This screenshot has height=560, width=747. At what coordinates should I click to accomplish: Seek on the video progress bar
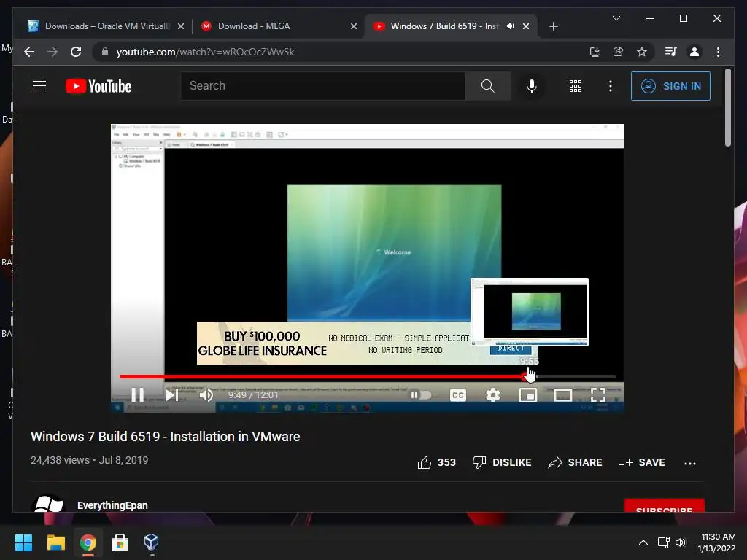[368, 377]
